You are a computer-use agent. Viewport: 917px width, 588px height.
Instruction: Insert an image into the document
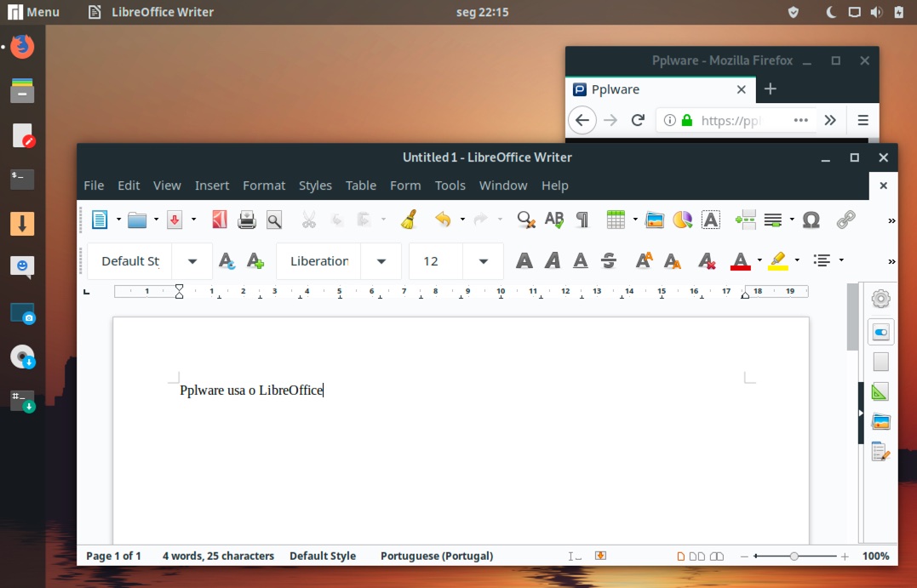[655, 219]
